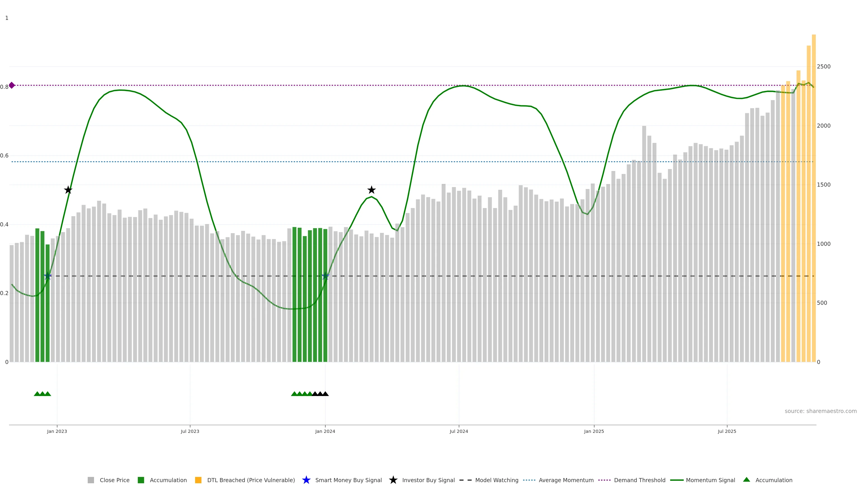Click the gray Close Price legend swatch
Image resolution: width=868 pixels, height=488 pixels.
pos(91,480)
